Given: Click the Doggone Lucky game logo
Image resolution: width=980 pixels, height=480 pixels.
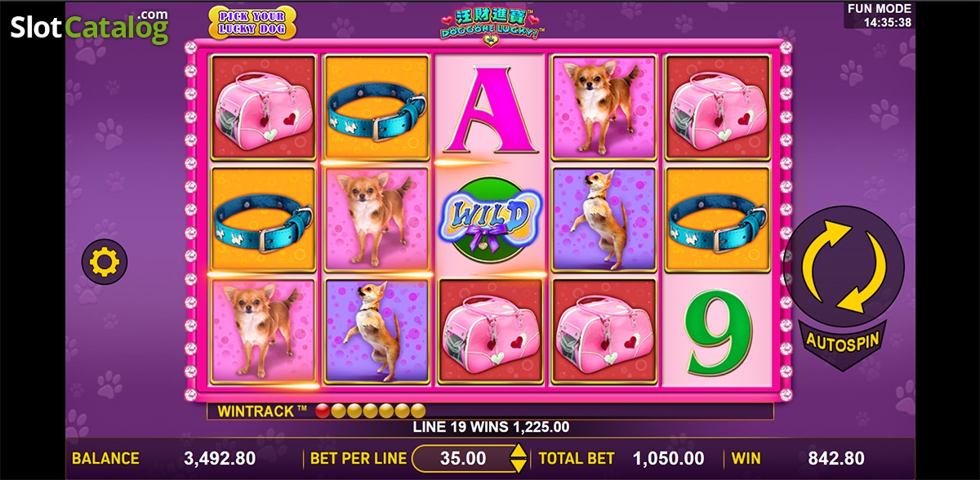Looking at the screenshot, I should pos(492,24).
